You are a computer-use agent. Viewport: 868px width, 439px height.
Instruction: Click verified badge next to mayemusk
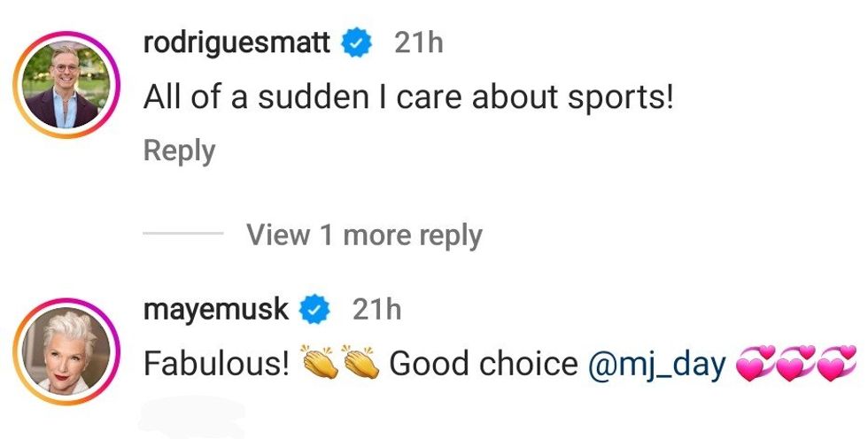314,310
